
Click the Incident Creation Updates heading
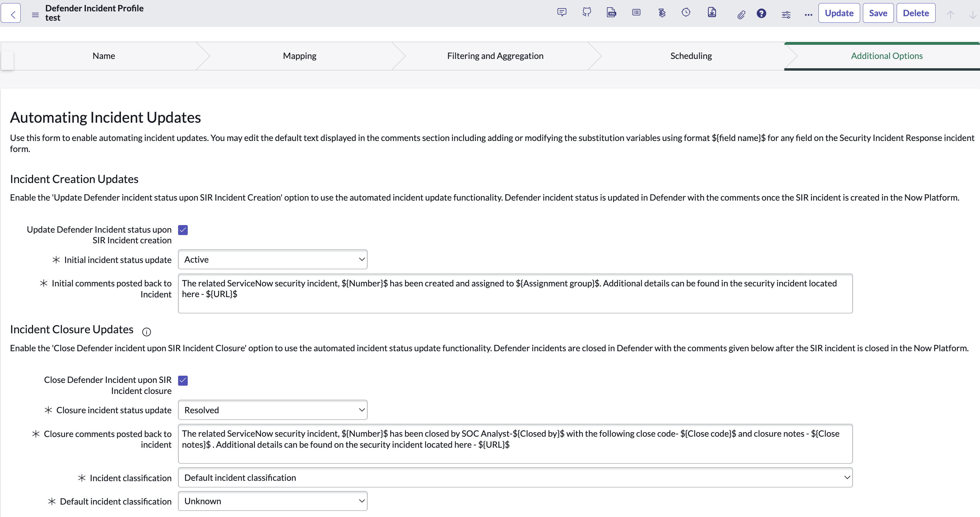pyautogui.click(x=74, y=179)
